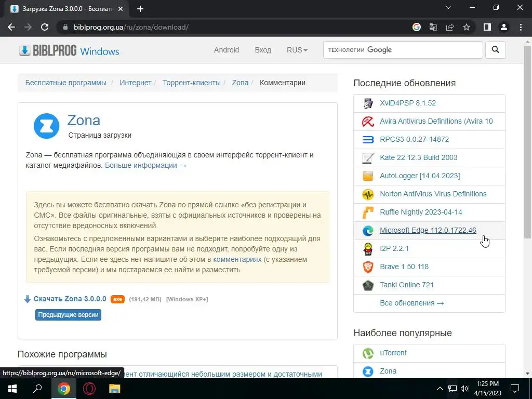
Task: Click the large Zona logo icon
Action: [x=46, y=126]
